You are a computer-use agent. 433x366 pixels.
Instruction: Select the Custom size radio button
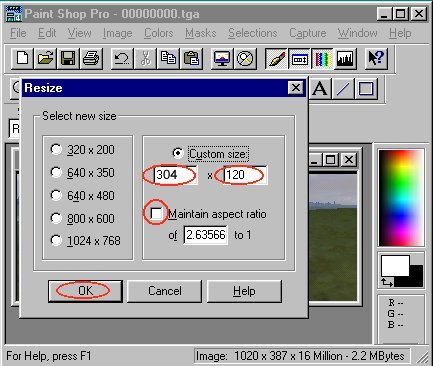pos(178,153)
